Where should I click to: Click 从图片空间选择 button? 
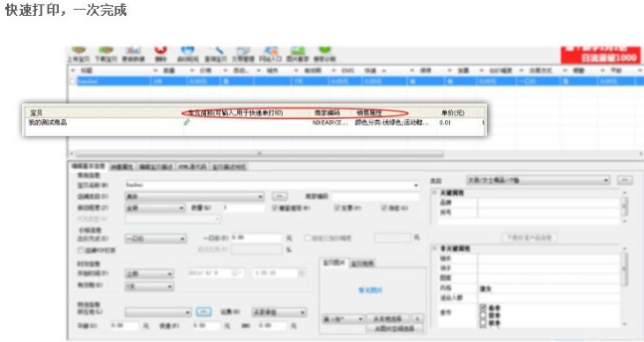(395, 328)
